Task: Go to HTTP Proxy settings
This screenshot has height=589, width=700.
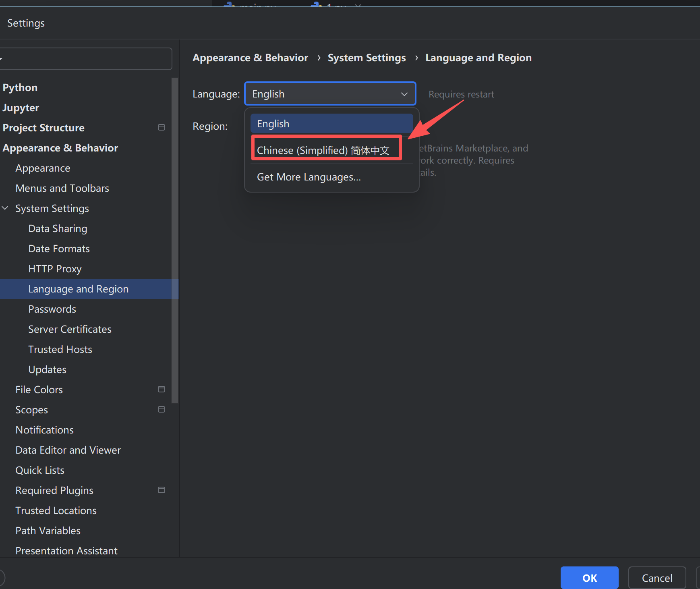Action: click(55, 269)
